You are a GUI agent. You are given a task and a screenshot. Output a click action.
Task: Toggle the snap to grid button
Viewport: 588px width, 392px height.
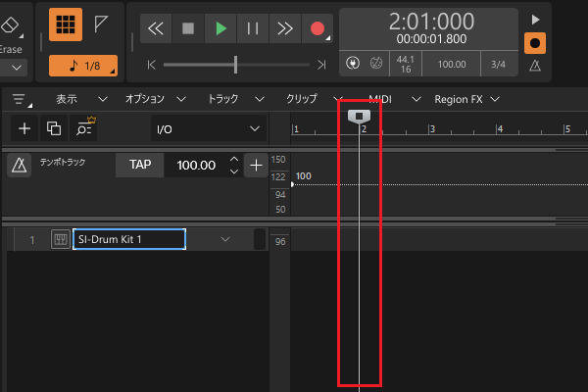(x=66, y=26)
